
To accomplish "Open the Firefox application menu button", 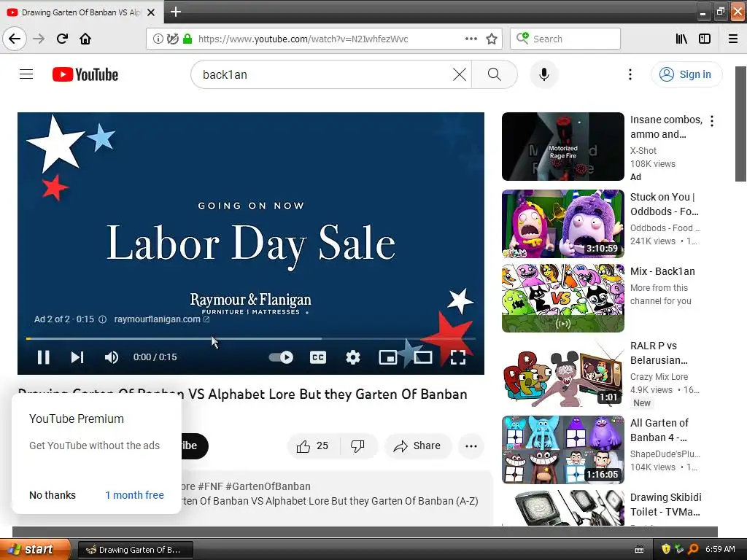I will [733, 39].
